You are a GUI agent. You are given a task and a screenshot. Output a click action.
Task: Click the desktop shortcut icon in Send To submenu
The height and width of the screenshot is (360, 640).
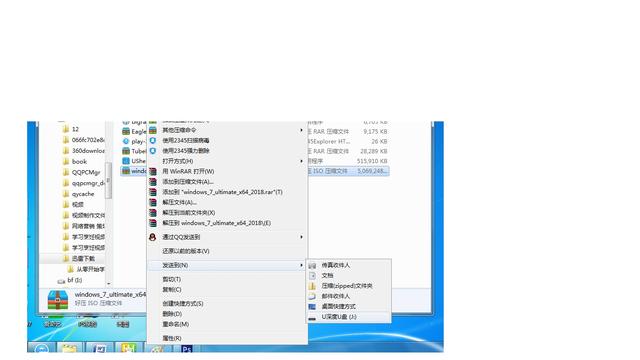pyautogui.click(x=312, y=307)
